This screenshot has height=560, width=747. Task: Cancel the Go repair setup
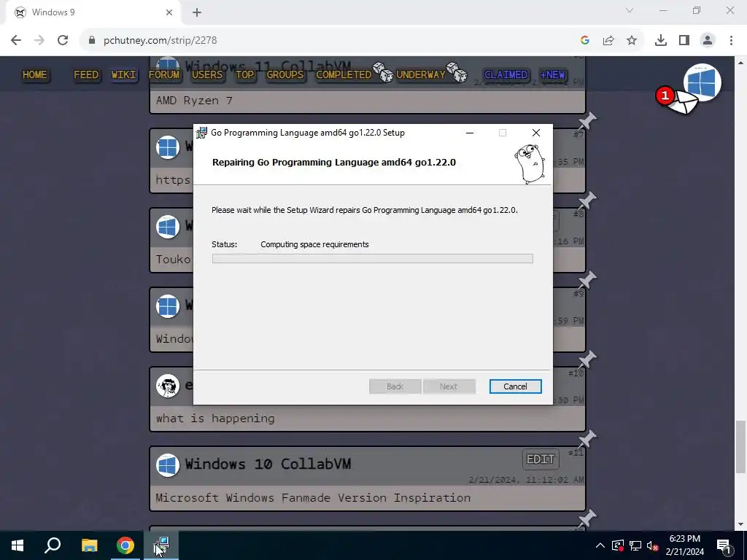click(515, 386)
